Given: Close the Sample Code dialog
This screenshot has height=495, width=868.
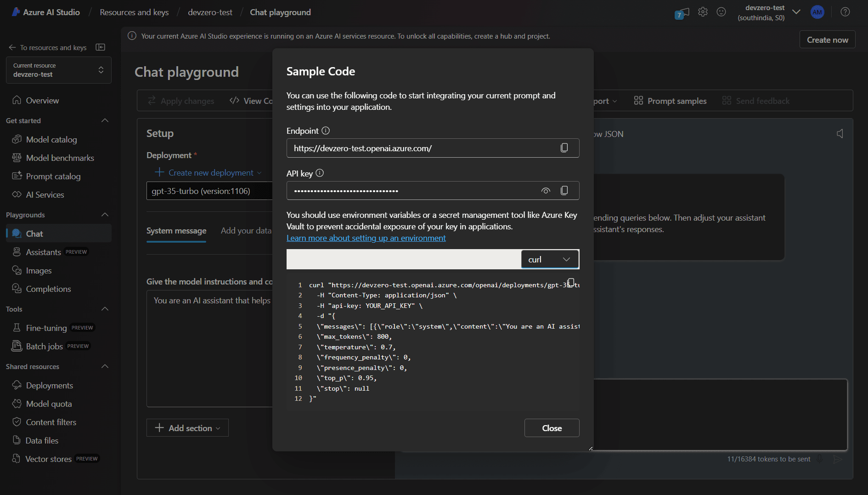Looking at the screenshot, I should click(552, 428).
